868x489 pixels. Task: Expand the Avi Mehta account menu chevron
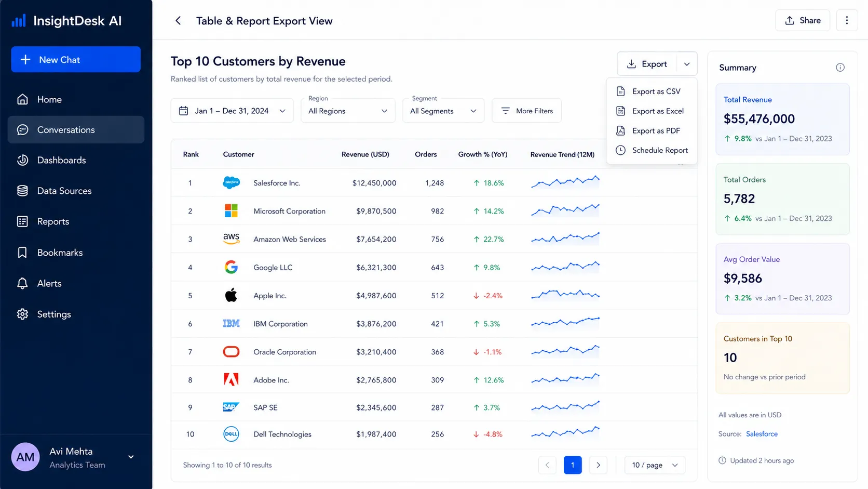pyautogui.click(x=131, y=457)
